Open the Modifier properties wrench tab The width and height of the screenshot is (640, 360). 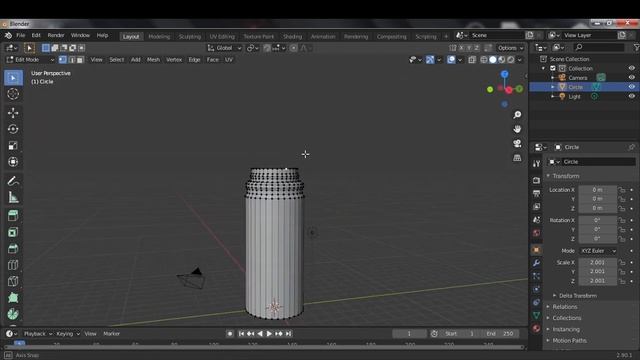tap(536, 263)
